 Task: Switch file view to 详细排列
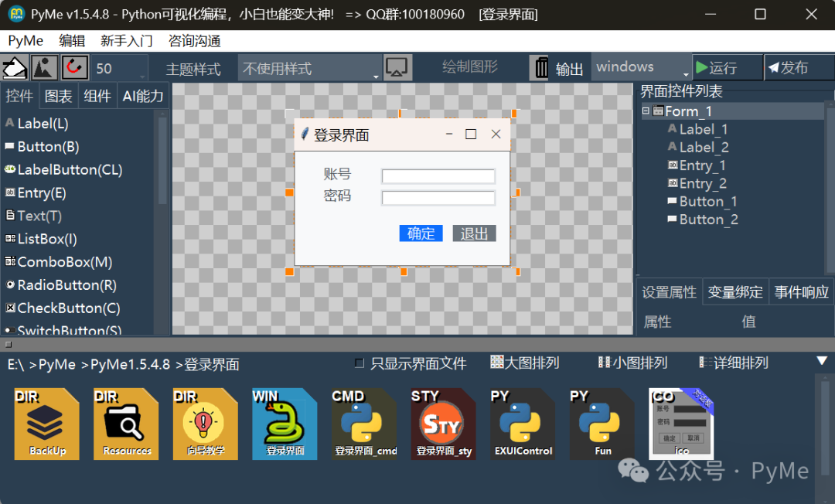pos(734,362)
